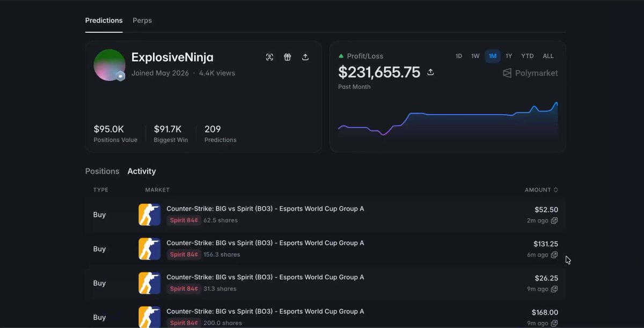This screenshot has width=644, height=328.
Task: Open Counter-Strike market thumbnail in the $131.25 row
Action: [x=150, y=249]
